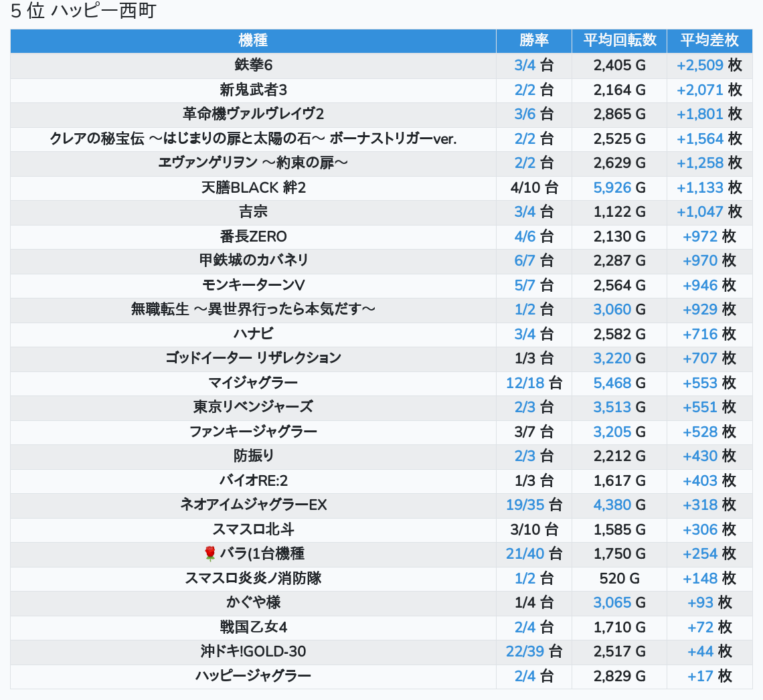Select 甲鉄城のカバネリ row title
Screen dimensions: 763x700
(253, 260)
